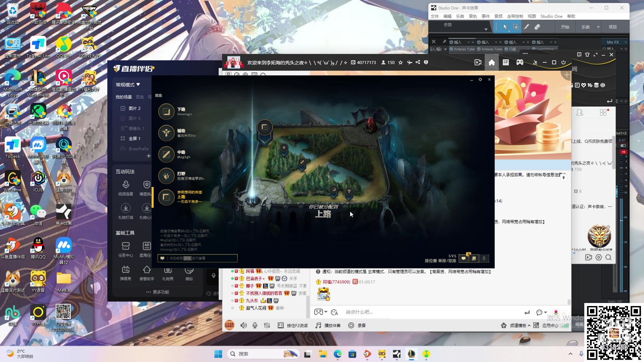
Task: Open 腾讯QQ desktop shortcut
Action: [38, 248]
